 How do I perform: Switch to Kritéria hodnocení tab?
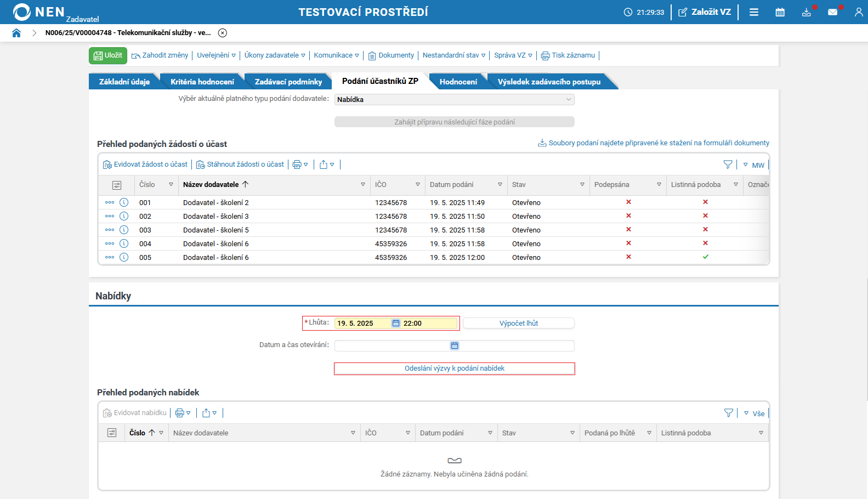pos(202,82)
